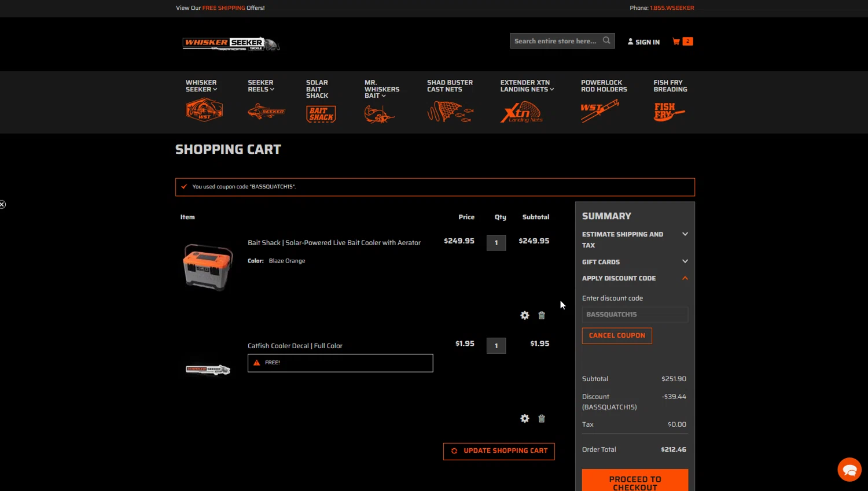The width and height of the screenshot is (868, 491).
Task: Click the Seeker Reels fish icon
Action: [266, 110]
